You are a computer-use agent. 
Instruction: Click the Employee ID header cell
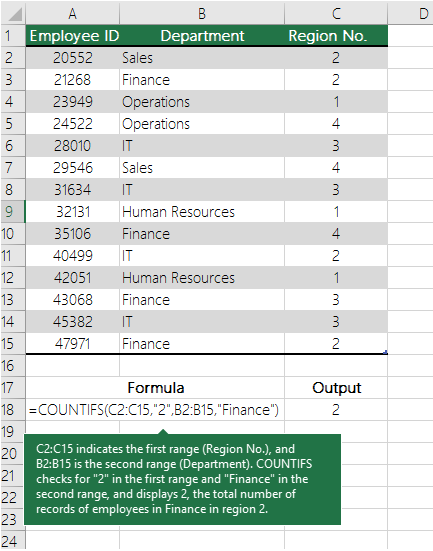(72, 35)
